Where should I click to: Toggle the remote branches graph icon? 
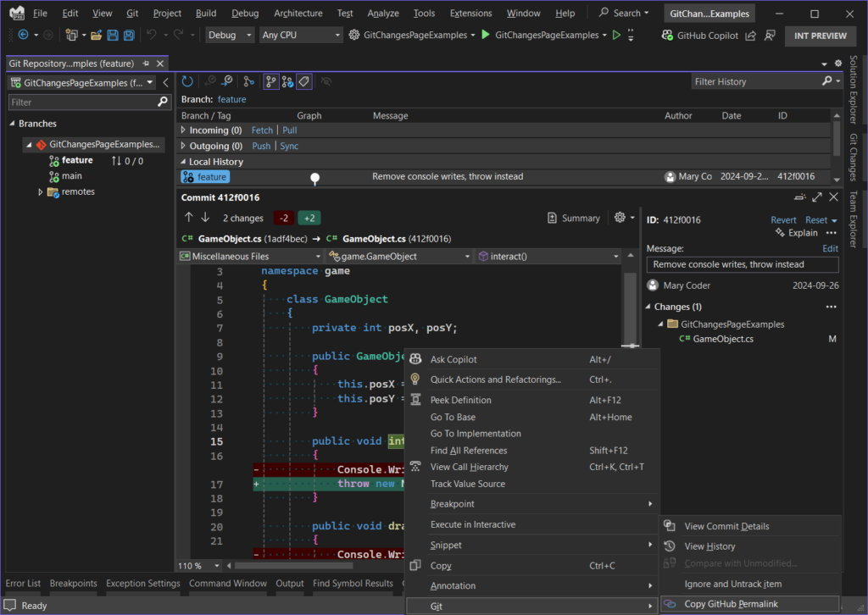pyautogui.click(x=288, y=80)
